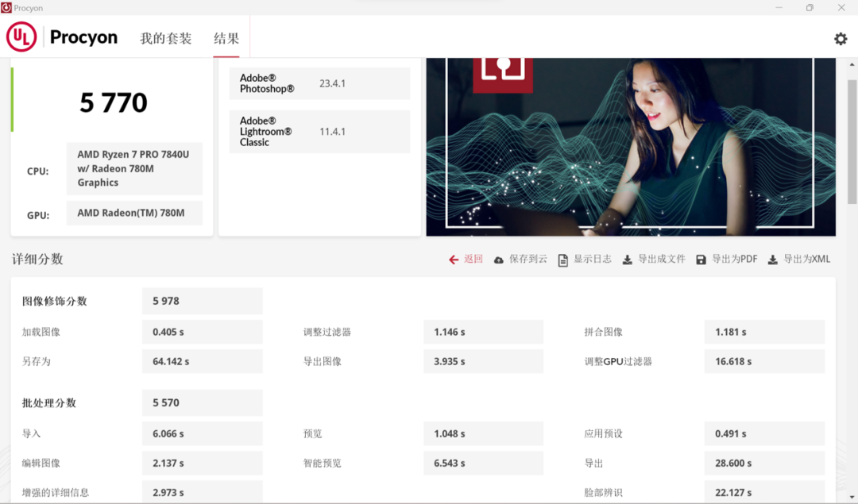Click the download icon for 导出为XML
This screenshot has width=858, height=504.
click(x=773, y=260)
